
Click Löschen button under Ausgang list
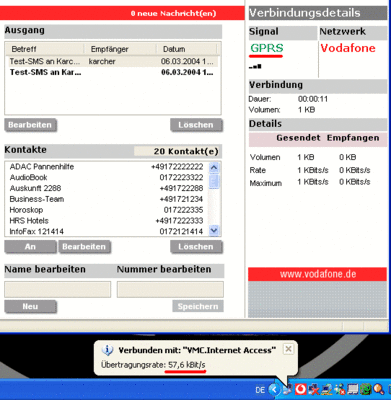[196, 125]
